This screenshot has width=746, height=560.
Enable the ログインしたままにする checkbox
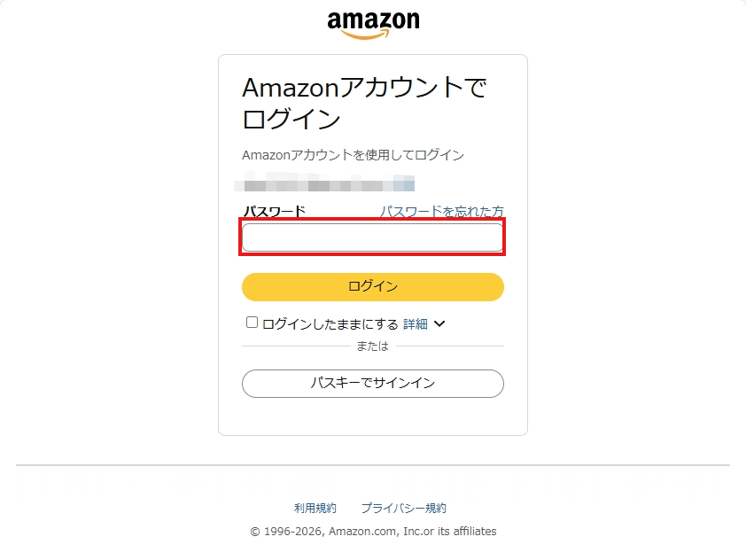[252, 323]
